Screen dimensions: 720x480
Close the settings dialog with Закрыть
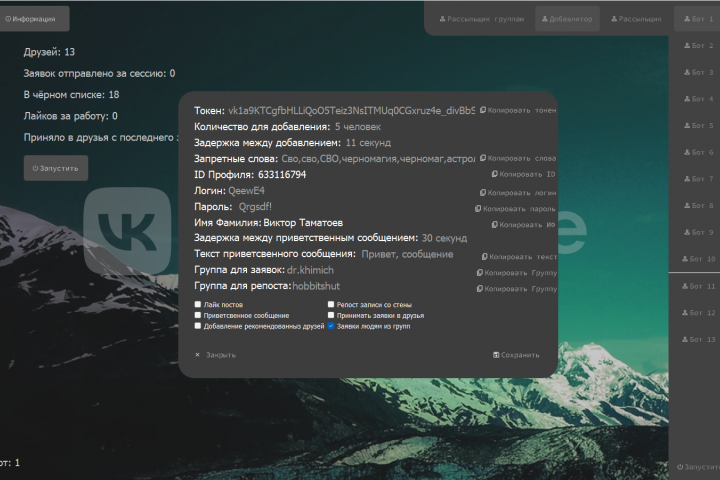(215, 355)
